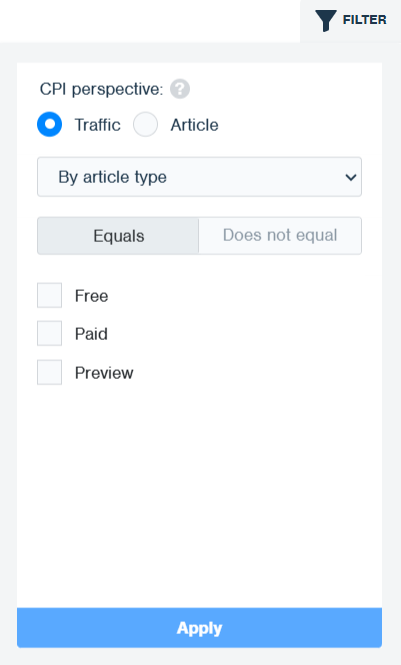
Task: Click the "Article" option label text
Action: [x=195, y=125]
